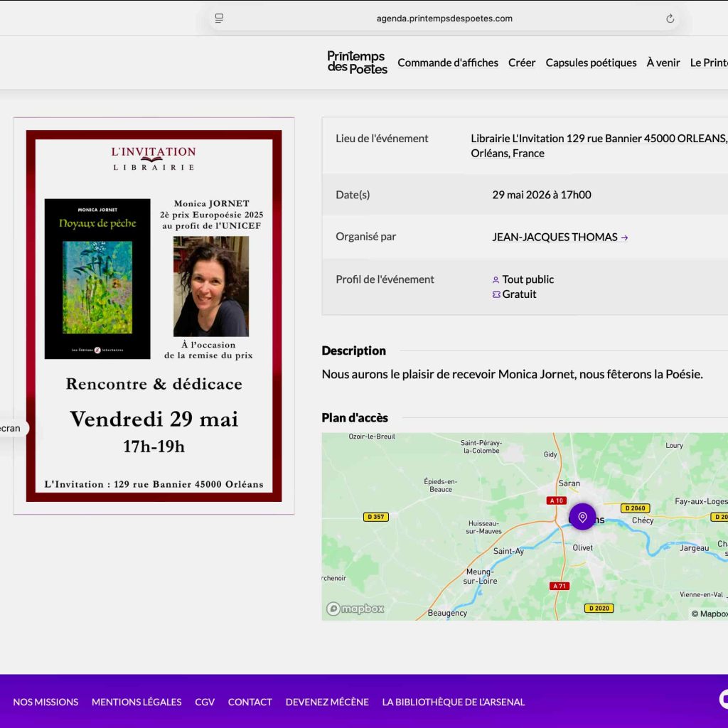Screen dimensions: 728x728
Task: Click the Gratuit ticket icon
Action: click(x=496, y=294)
